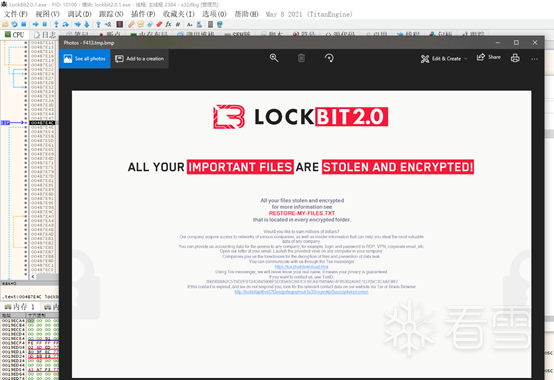Rotate the image in Photos

click(x=329, y=58)
